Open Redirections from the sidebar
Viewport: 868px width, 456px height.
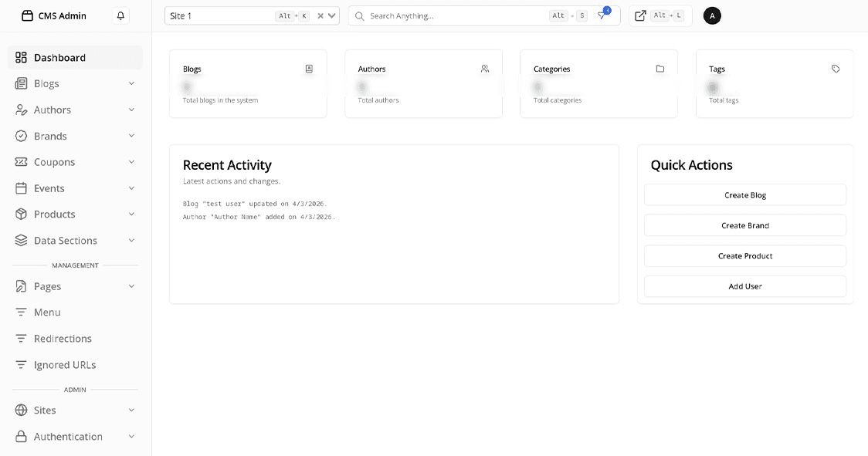[63, 338]
